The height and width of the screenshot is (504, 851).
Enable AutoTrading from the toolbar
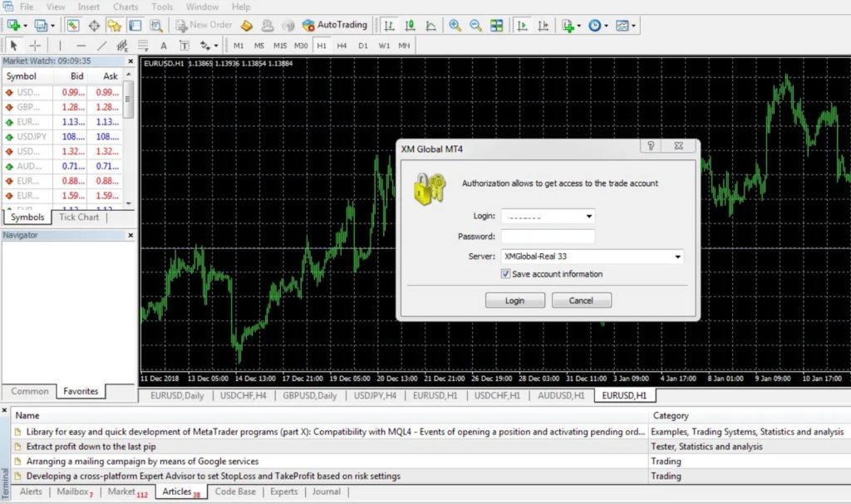tap(335, 25)
